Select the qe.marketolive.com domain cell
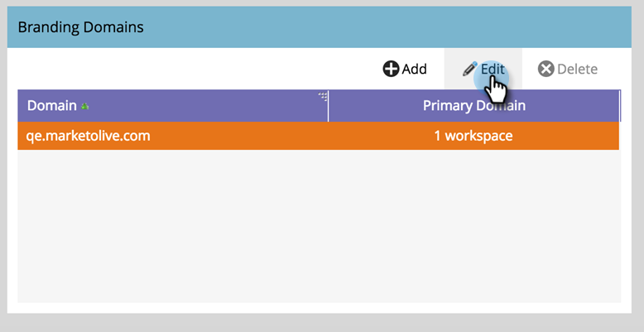Image resolution: width=644 pixels, height=332 pixels. tap(89, 136)
